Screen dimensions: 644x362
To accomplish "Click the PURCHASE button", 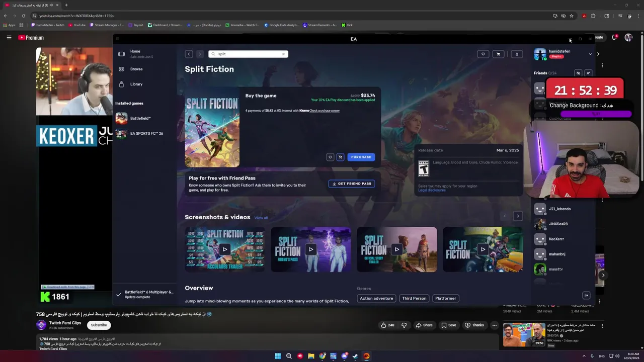I will 361,157.
